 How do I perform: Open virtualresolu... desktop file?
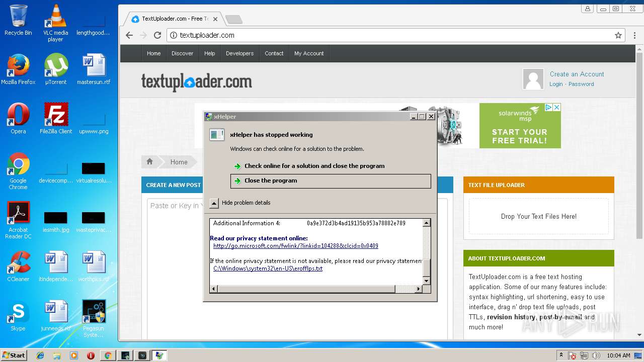tap(93, 172)
